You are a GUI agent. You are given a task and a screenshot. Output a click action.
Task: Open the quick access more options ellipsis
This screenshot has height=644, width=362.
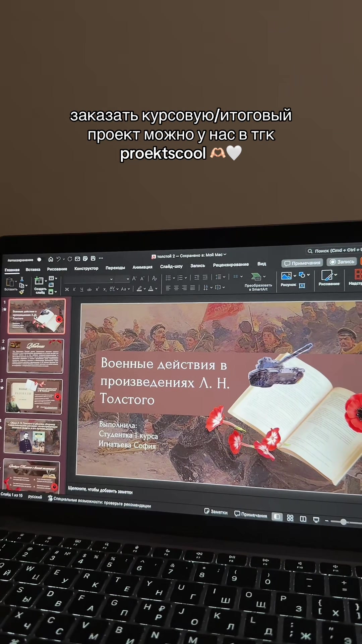coord(101,258)
